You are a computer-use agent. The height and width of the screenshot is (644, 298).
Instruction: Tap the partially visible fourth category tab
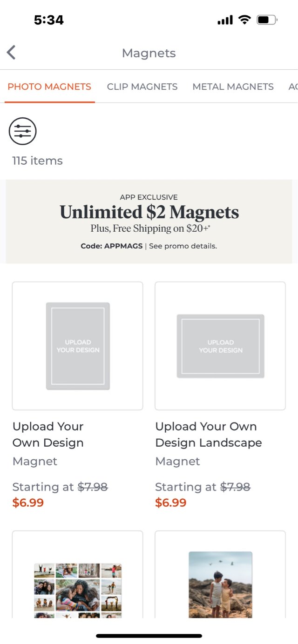coord(293,87)
